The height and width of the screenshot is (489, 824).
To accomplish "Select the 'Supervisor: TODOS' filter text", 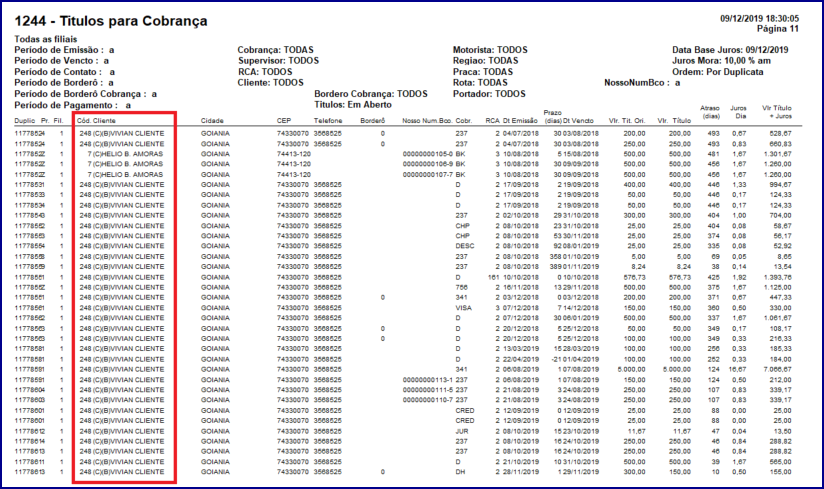I will pyautogui.click(x=279, y=61).
